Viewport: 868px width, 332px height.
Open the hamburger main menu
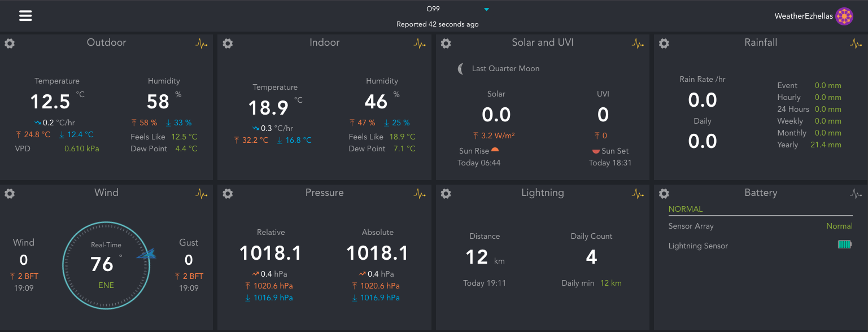25,15
